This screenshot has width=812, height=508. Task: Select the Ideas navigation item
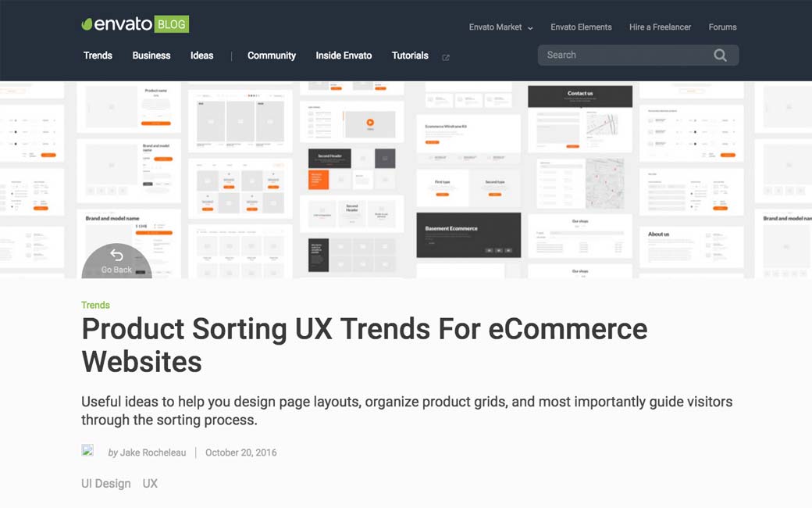coord(201,55)
